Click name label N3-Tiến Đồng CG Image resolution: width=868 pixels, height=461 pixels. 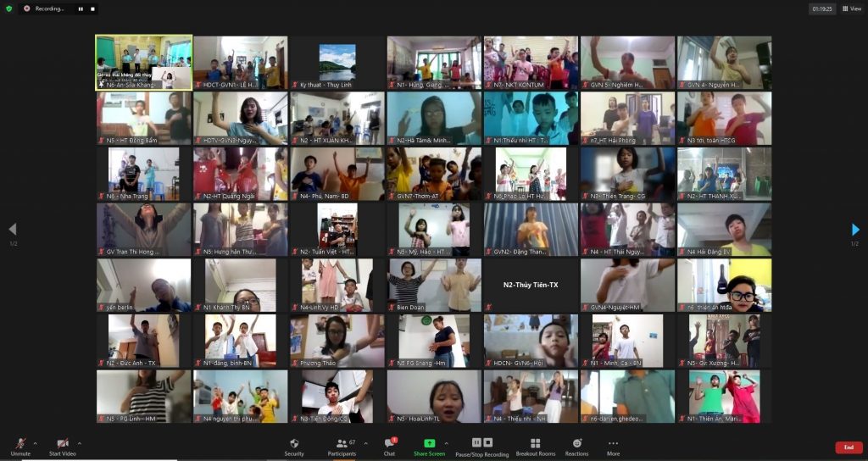point(323,419)
